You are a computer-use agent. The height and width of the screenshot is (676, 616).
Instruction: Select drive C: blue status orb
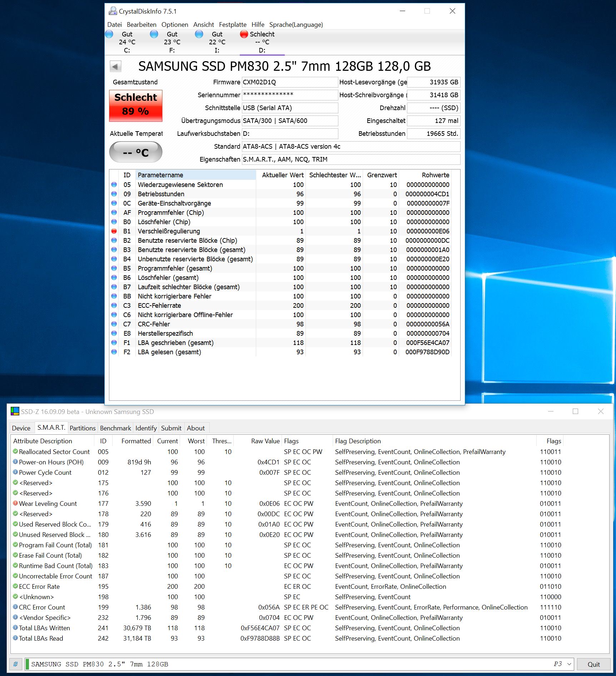[109, 34]
